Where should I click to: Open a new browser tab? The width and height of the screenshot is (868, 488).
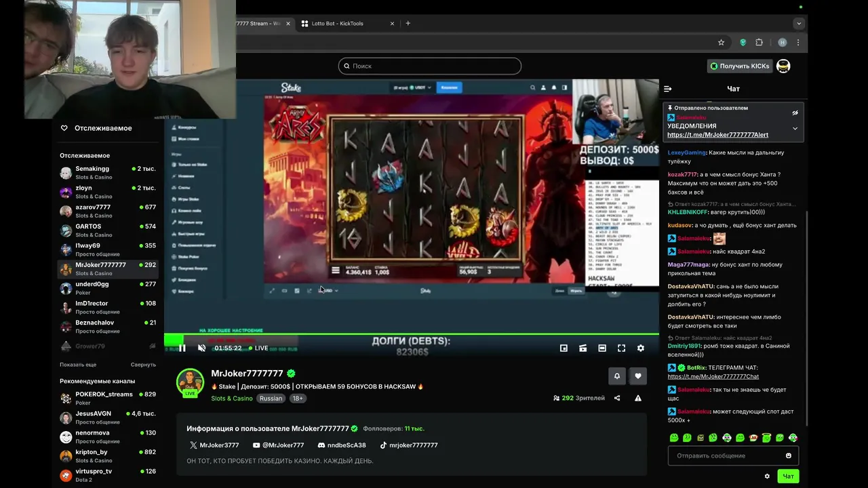(408, 23)
